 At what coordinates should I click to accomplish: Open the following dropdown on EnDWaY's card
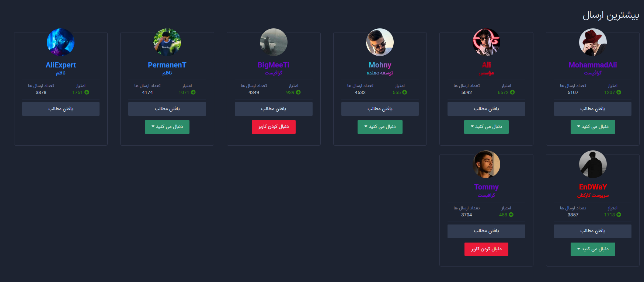point(592,249)
